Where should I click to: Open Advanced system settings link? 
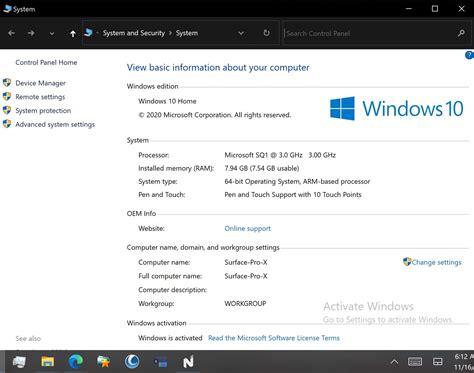coord(55,124)
